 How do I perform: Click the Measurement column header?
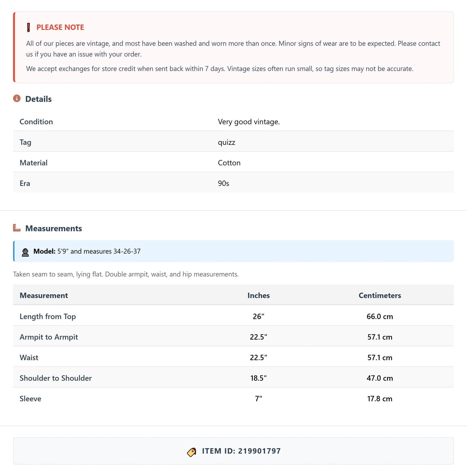click(44, 296)
